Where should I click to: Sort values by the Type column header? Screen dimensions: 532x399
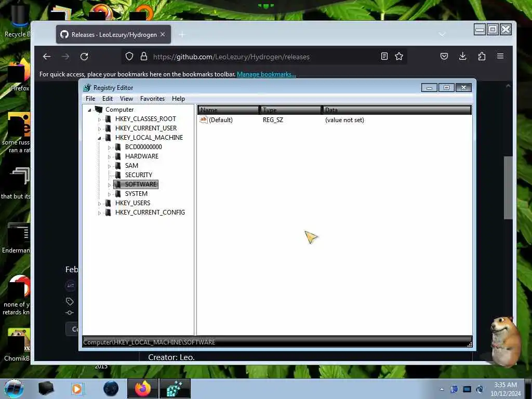click(291, 110)
